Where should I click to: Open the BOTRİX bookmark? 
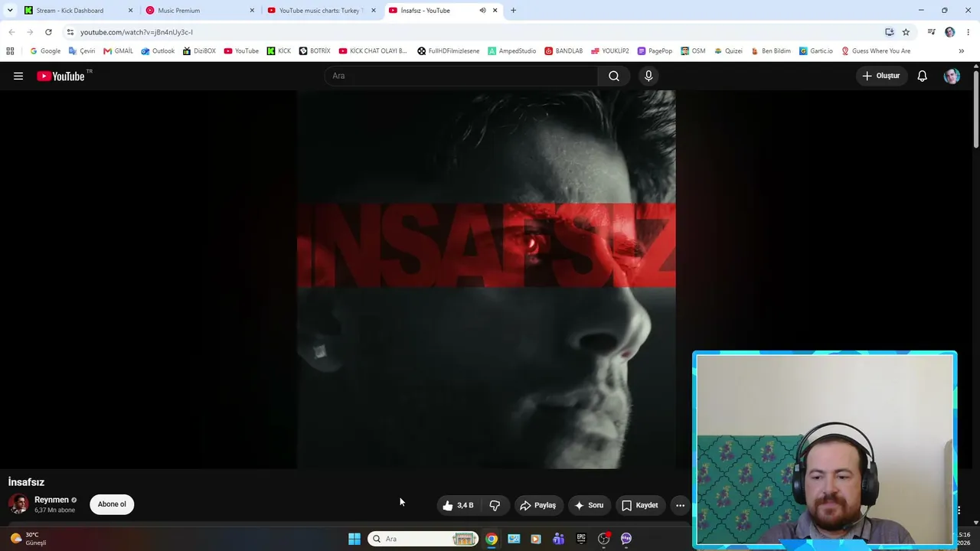(x=315, y=51)
